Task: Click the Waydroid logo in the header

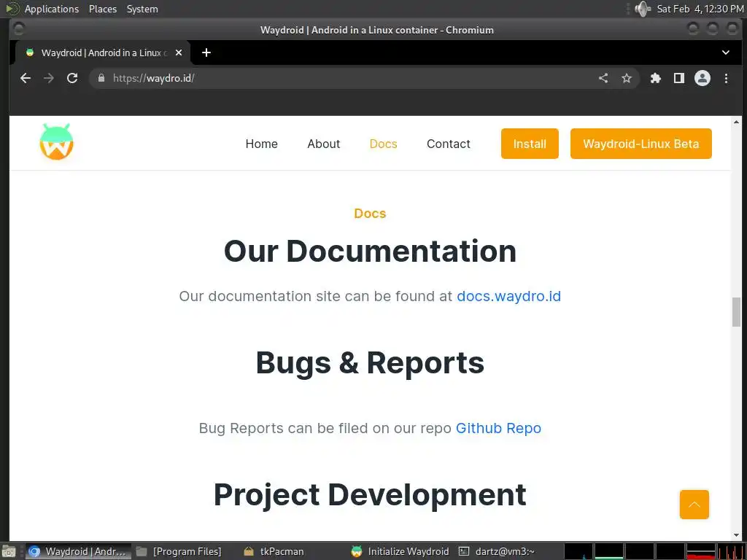Action: click(56, 141)
